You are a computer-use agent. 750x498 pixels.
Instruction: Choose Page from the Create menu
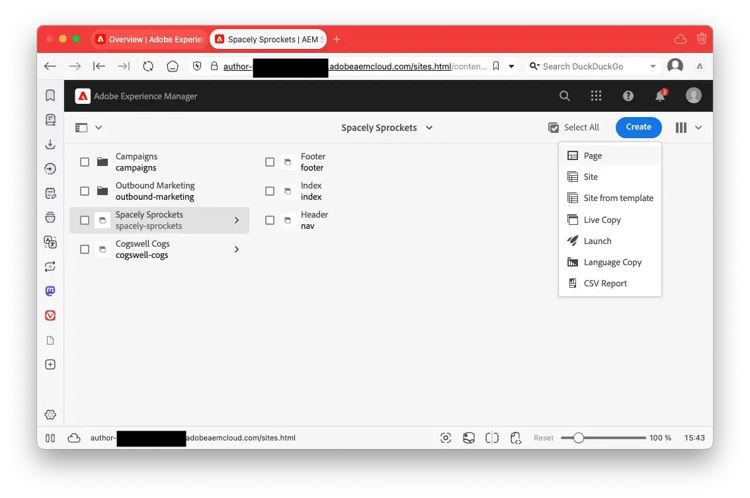[x=610, y=156]
